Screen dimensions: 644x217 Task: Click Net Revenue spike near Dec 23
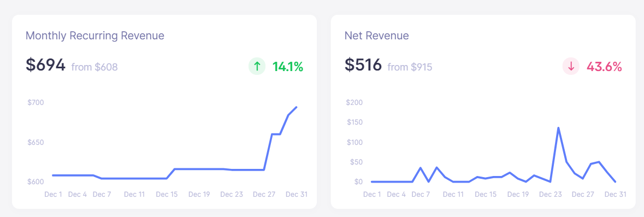point(559,127)
